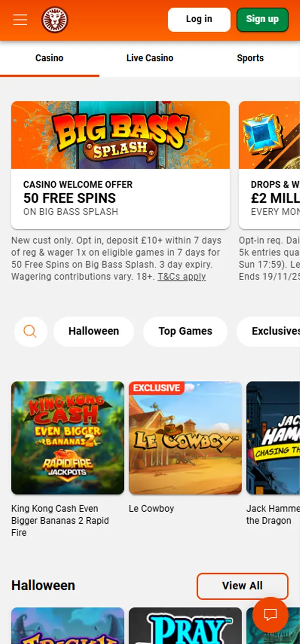Viewport: 300px width, 644px height.
Task: Open the T&Cs apply link
Action: click(182, 277)
